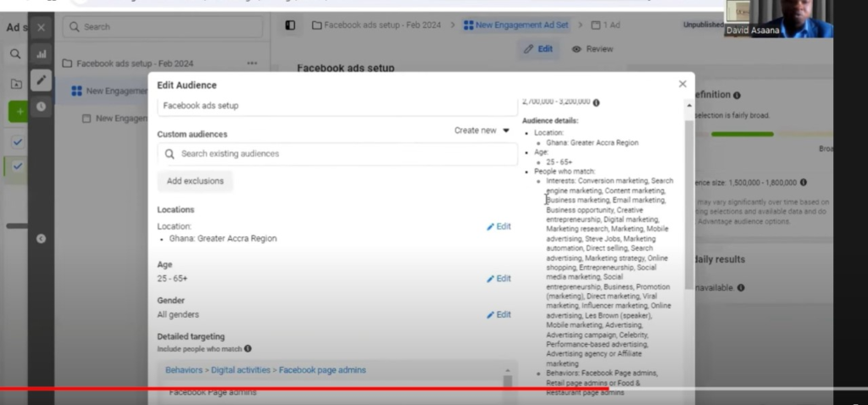
Task: Select the pencil edit icon in sidebar
Action: (41, 80)
